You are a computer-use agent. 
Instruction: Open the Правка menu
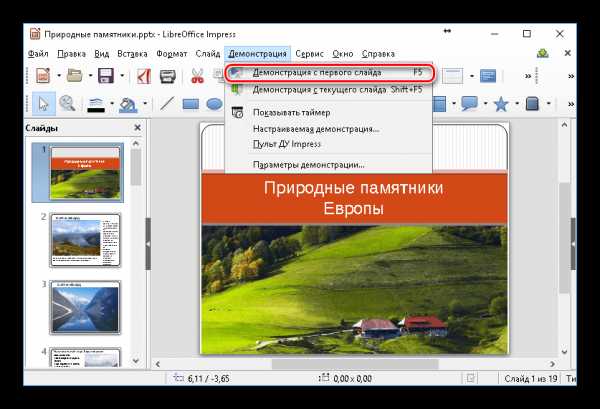pos(71,54)
